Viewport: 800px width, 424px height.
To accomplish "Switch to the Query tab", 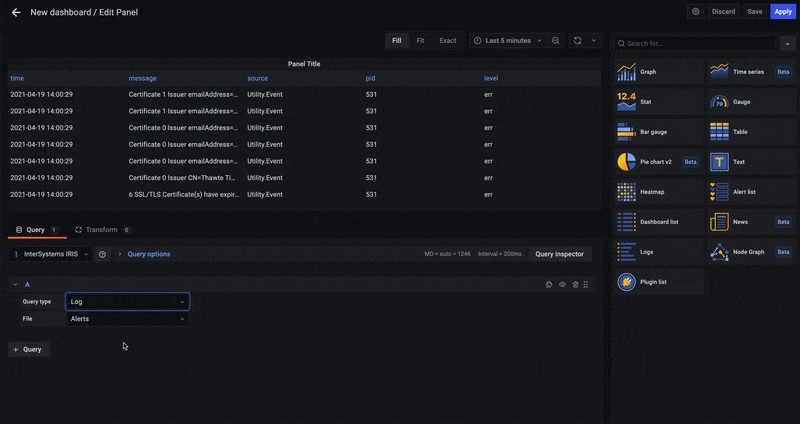I will (35, 230).
